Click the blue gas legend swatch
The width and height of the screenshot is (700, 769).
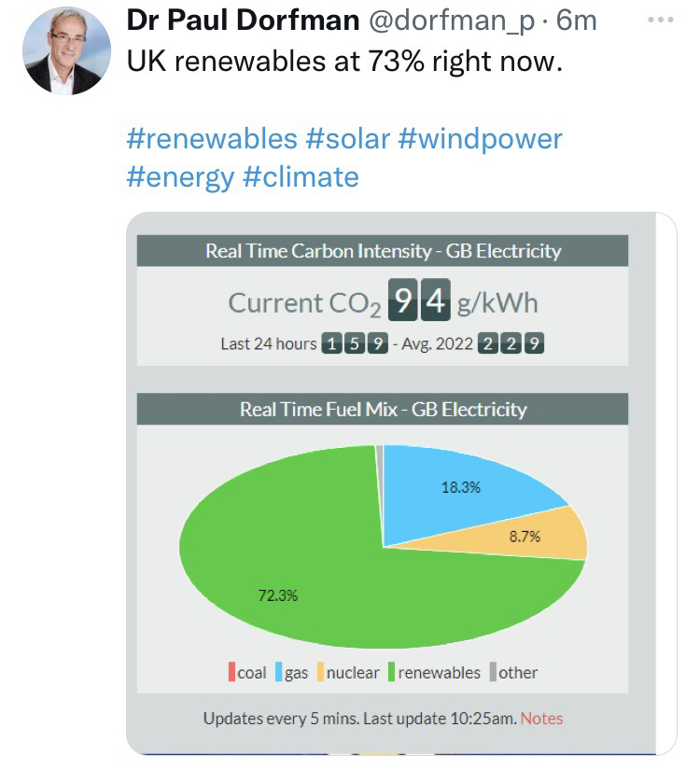click(279, 672)
